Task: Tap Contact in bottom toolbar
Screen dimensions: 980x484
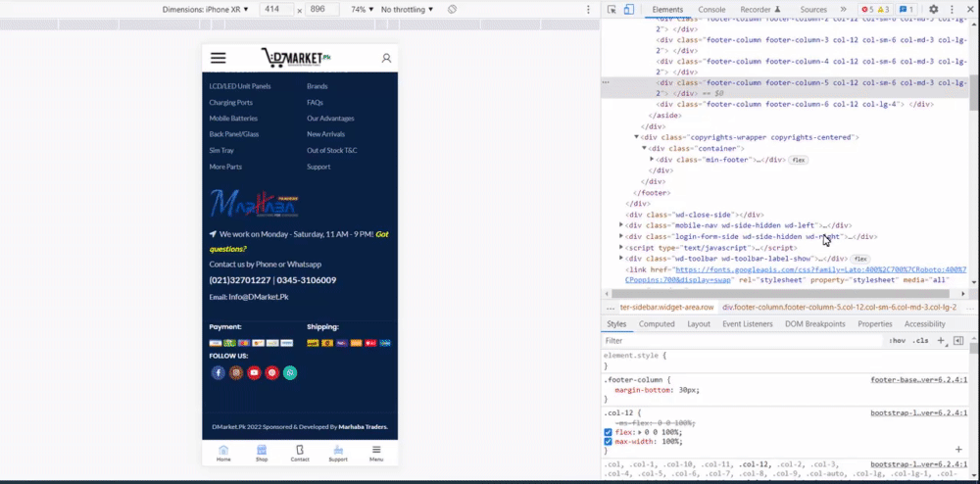Action: tap(300, 454)
